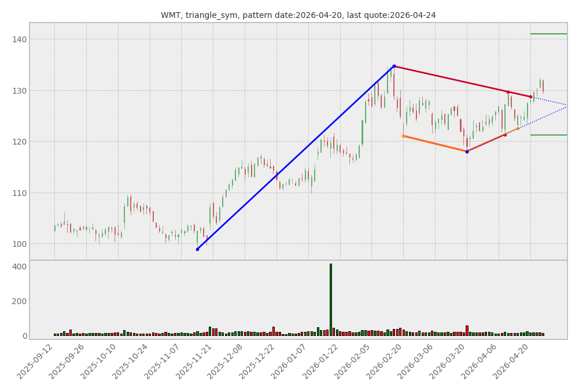Click the orange marker at left end of lower trendline
Screen dimensions: 579x392
(403, 136)
